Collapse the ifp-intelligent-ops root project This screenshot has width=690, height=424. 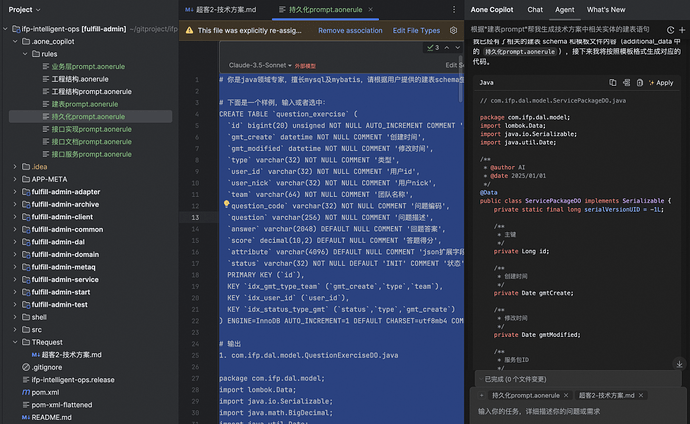coord(5,29)
